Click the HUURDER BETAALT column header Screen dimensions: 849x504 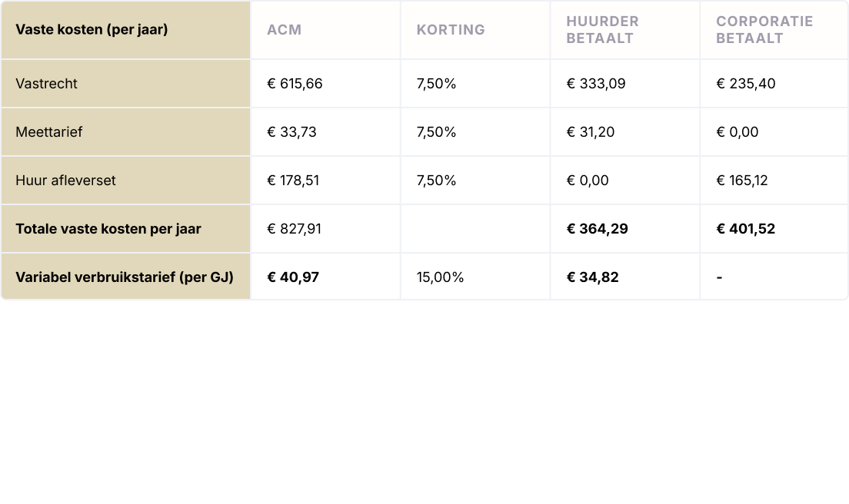tap(603, 30)
